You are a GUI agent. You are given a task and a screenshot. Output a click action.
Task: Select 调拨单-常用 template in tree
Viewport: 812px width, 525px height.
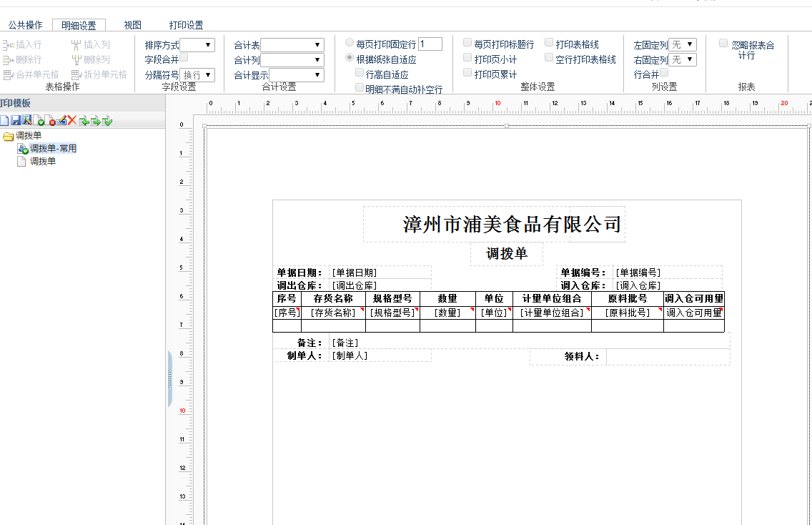pyautogui.click(x=53, y=149)
